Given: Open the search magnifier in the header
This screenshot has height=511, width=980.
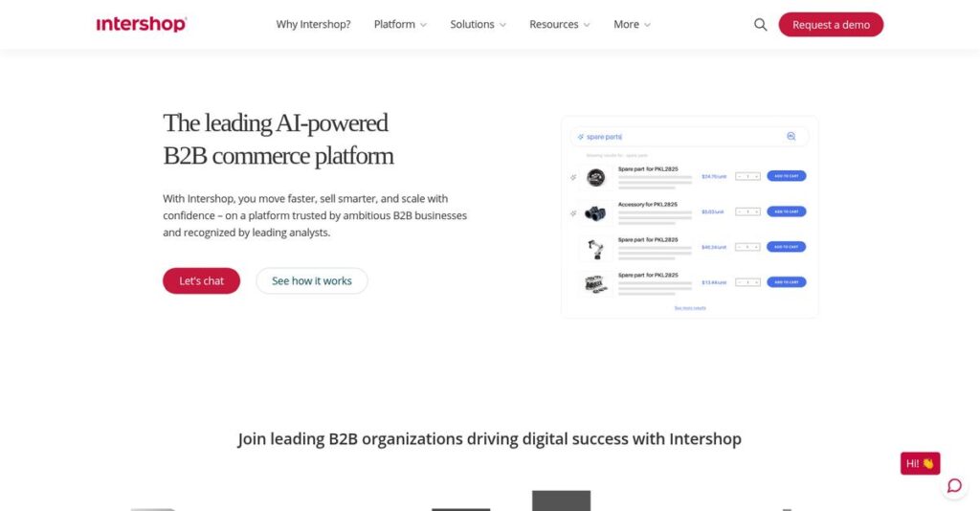Looking at the screenshot, I should [x=760, y=24].
